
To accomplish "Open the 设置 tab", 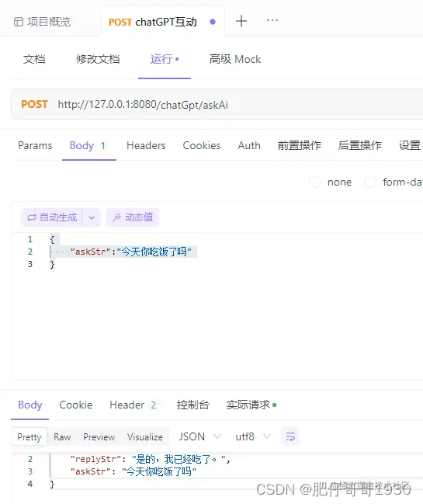I will point(410,145).
